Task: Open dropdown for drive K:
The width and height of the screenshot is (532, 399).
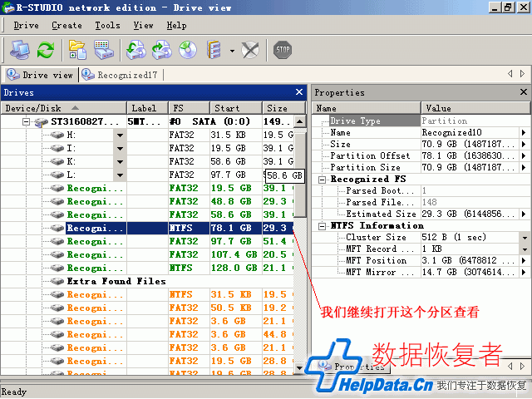Action: (x=120, y=162)
